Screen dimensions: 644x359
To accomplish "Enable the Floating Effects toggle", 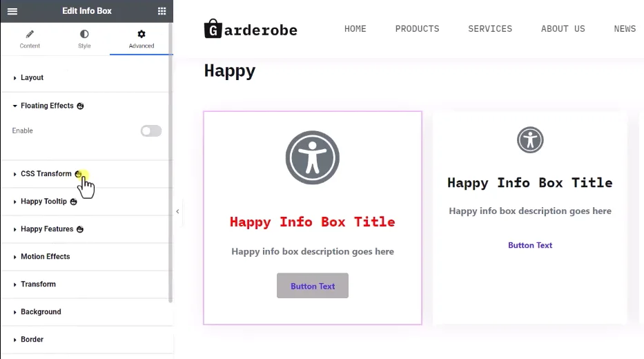I will coord(151,131).
